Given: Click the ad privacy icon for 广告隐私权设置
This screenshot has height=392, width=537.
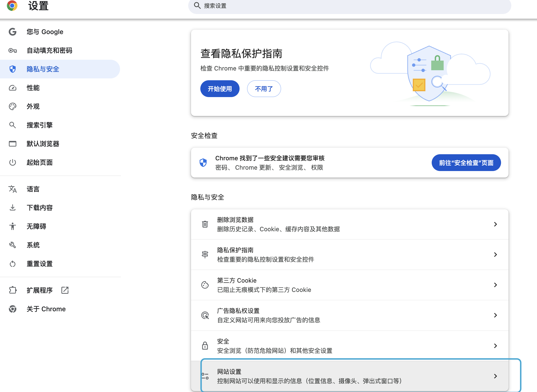Looking at the screenshot, I should click(205, 315).
